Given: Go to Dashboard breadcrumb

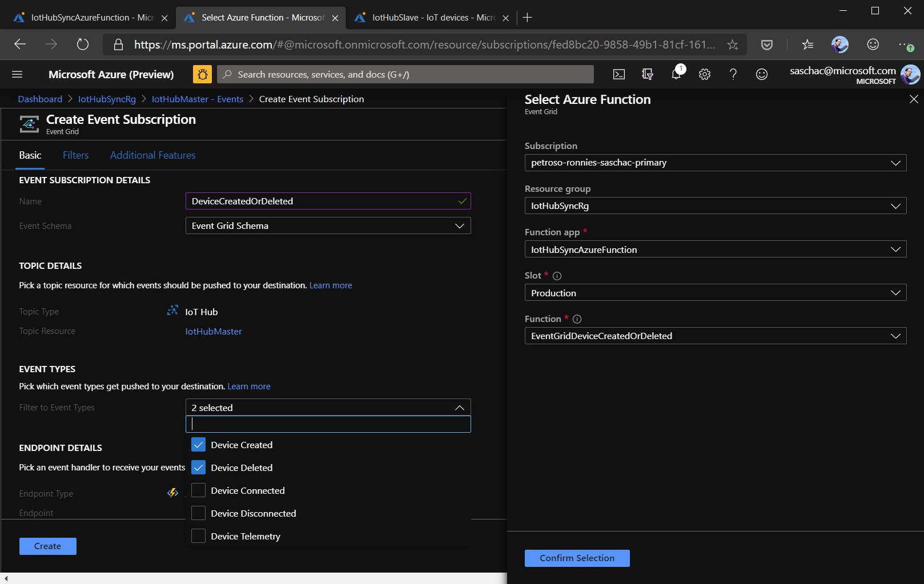Looking at the screenshot, I should (40, 99).
